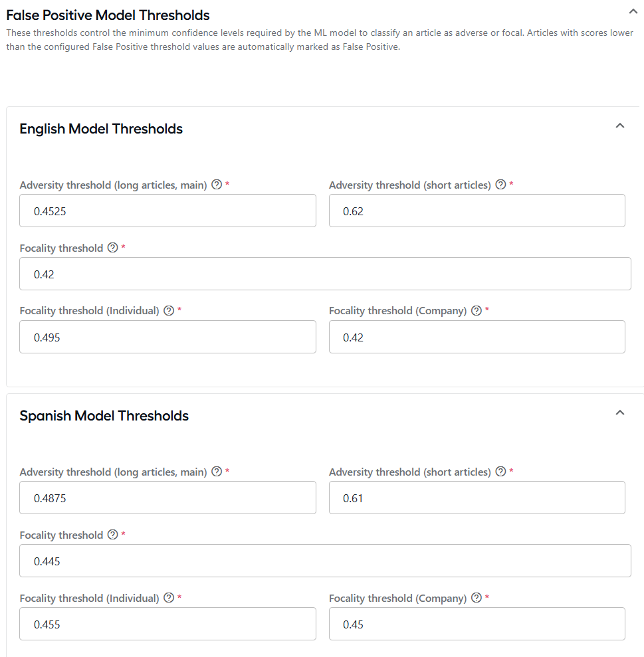The height and width of the screenshot is (657, 644).
Task: Show help for Spanish Focality threshold (Company)
Action: tap(477, 597)
